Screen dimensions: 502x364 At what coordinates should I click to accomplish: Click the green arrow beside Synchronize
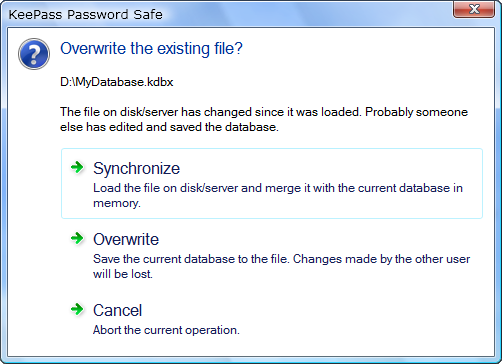coord(77,167)
